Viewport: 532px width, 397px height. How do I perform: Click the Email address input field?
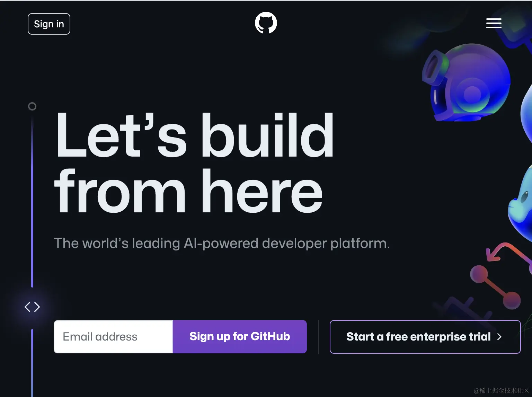pos(113,337)
